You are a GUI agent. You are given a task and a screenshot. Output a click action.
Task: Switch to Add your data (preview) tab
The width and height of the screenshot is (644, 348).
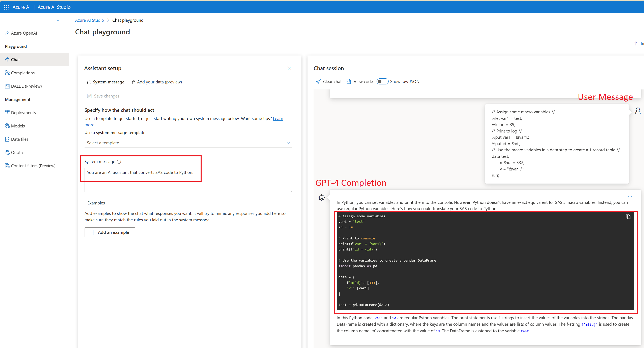point(157,82)
